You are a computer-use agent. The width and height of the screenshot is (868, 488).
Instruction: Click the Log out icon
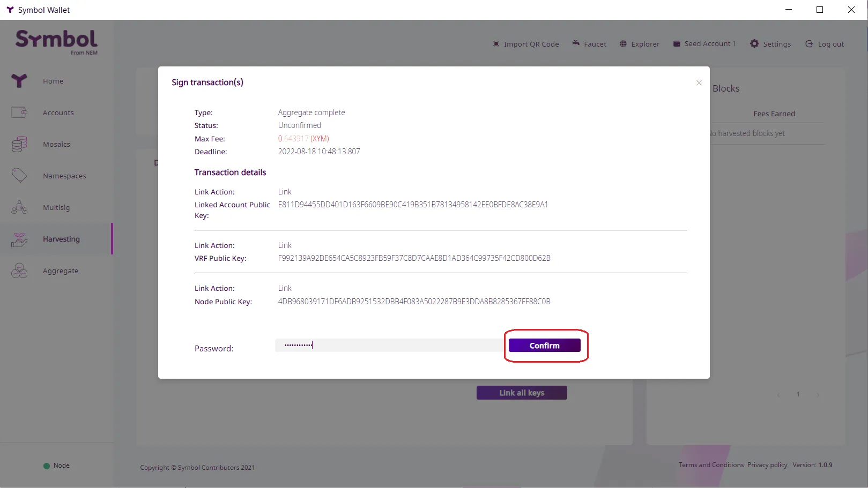click(809, 44)
